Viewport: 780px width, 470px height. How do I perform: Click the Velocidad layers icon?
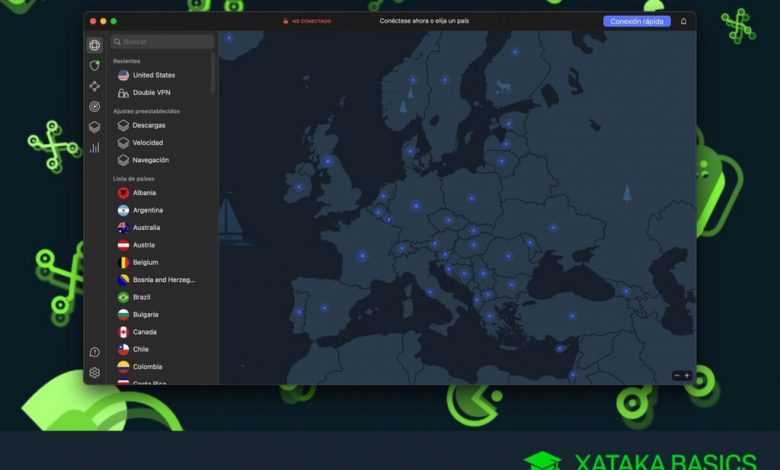click(123, 143)
